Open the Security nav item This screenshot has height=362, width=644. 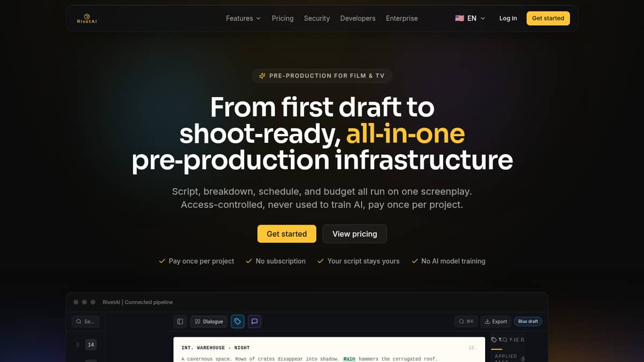pos(317,18)
